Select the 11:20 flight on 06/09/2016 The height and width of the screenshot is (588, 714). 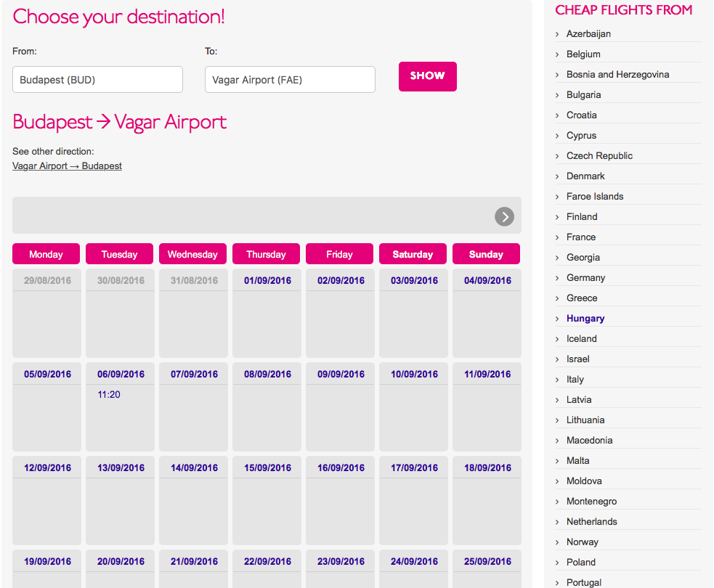(109, 395)
